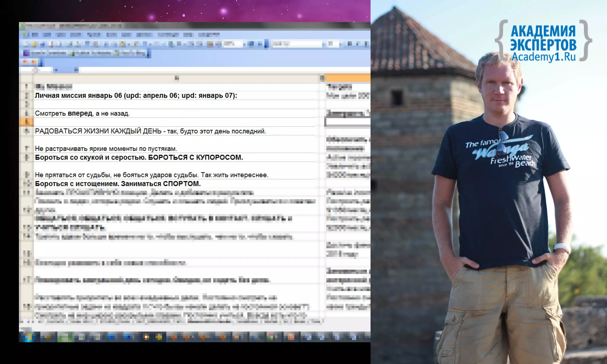Click the Windows Start orb
607x364 pixels.
tap(28, 337)
